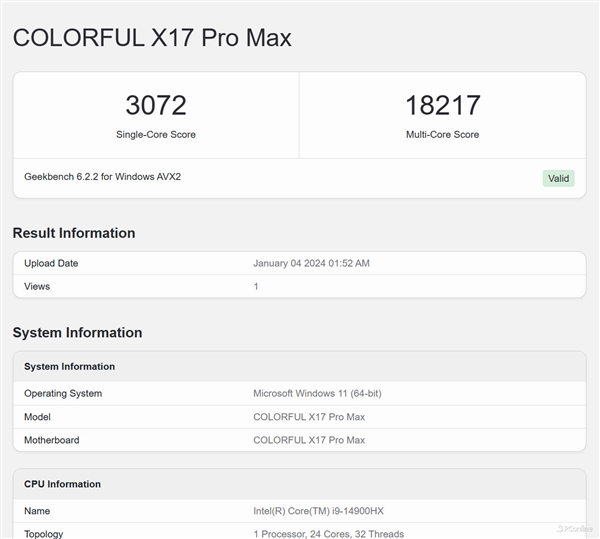Click the Upload Date label

point(51,263)
